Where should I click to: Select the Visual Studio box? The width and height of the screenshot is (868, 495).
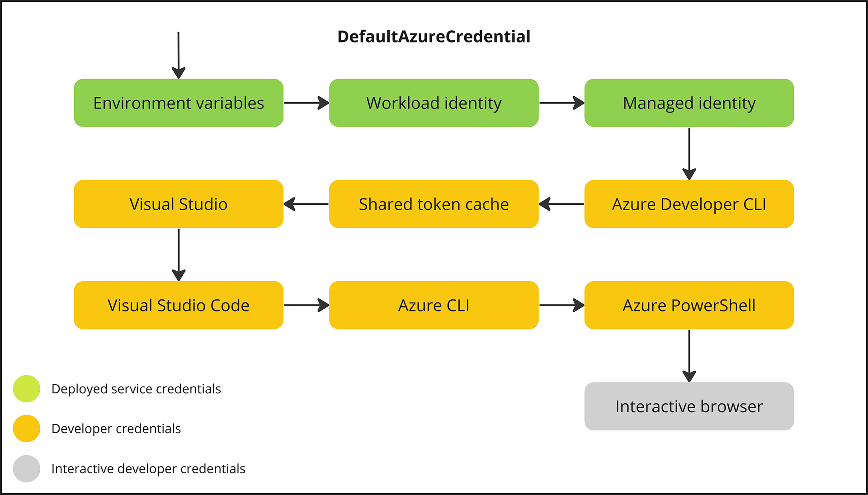(179, 204)
